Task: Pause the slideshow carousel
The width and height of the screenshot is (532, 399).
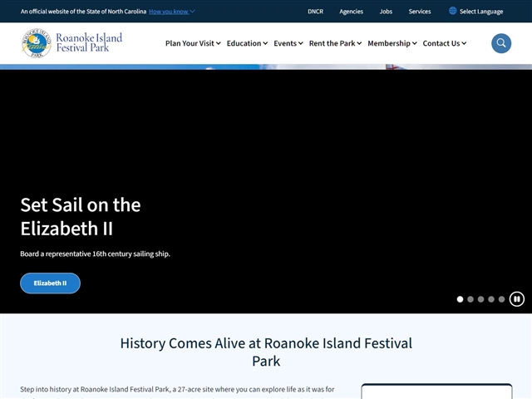Action: tap(517, 299)
